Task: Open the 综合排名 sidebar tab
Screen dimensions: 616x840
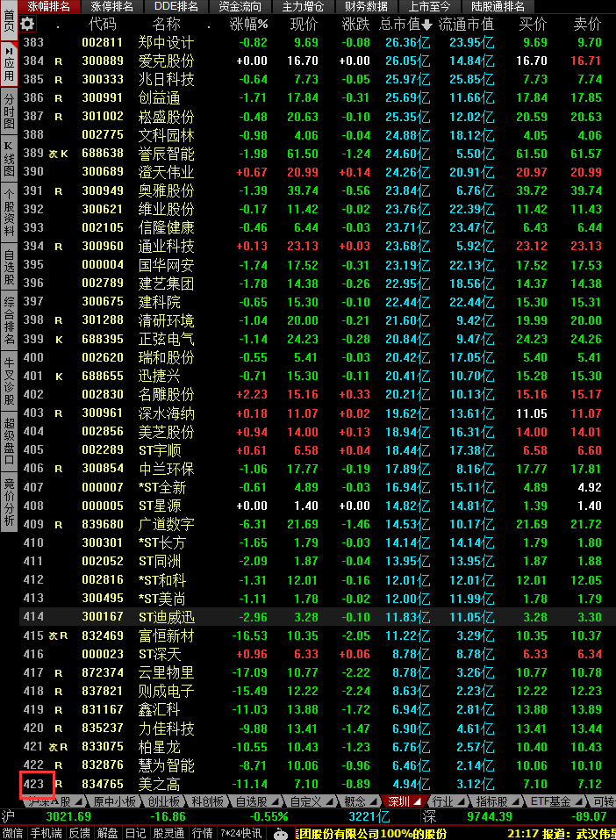Action: tap(9, 320)
